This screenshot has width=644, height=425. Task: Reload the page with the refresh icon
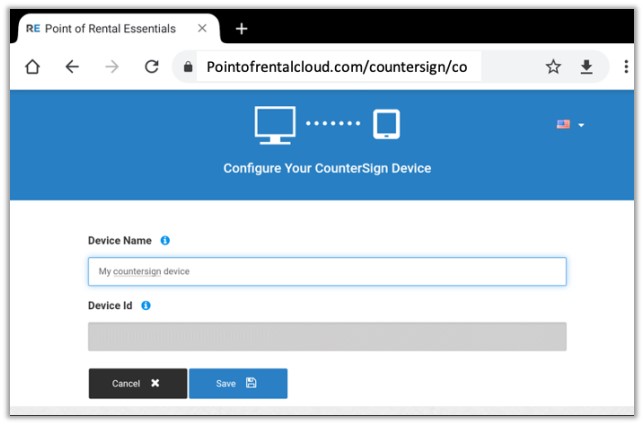pyautogui.click(x=152, y=67)
